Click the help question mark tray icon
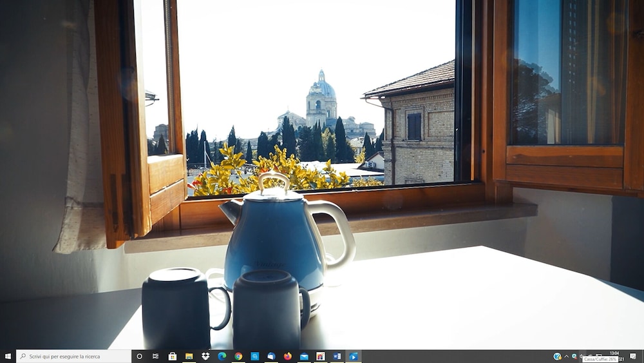The width and height of the screenshot is (644, 363). (x=557, y=356)
